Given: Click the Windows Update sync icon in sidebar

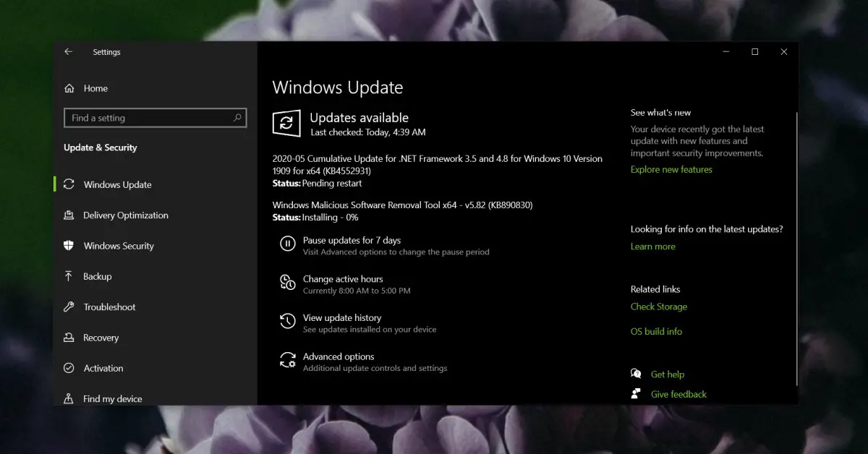Looking at the screenshot, I should pyautogui.click(x=69, y=184).
